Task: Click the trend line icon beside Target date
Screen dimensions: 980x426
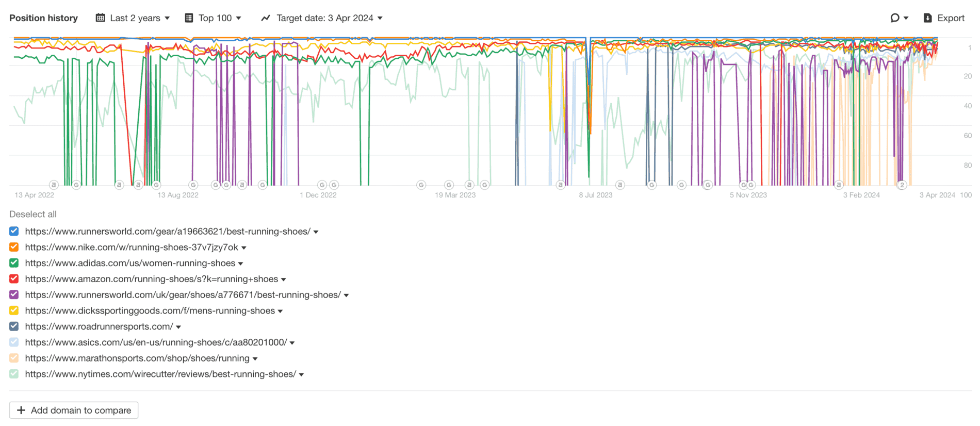Action: (266, 18)
